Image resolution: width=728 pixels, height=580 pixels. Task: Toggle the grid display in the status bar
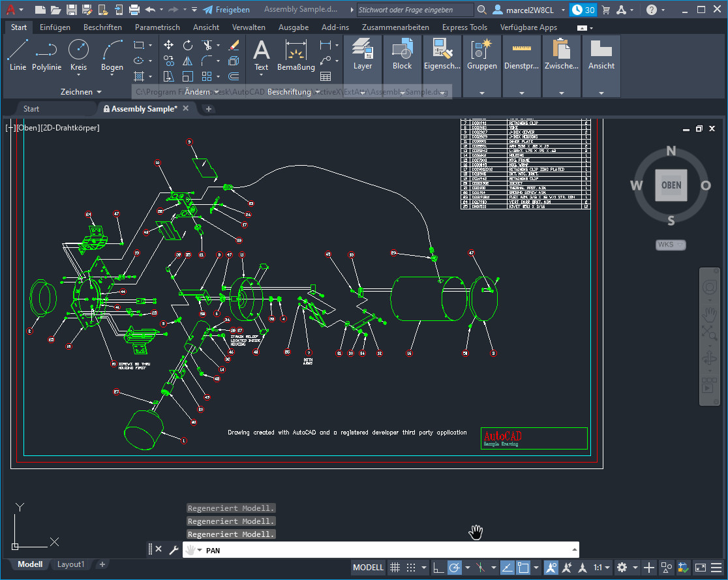(x=395, y=568)
